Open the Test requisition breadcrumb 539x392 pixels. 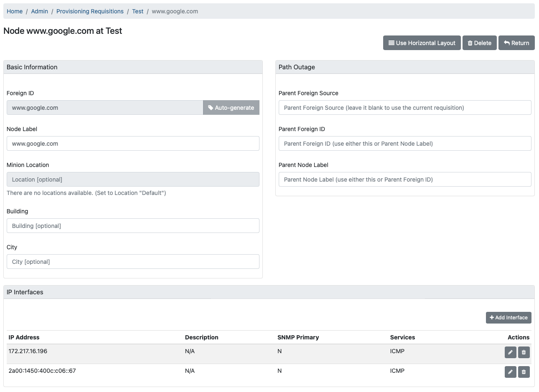[x=137, y=11]
